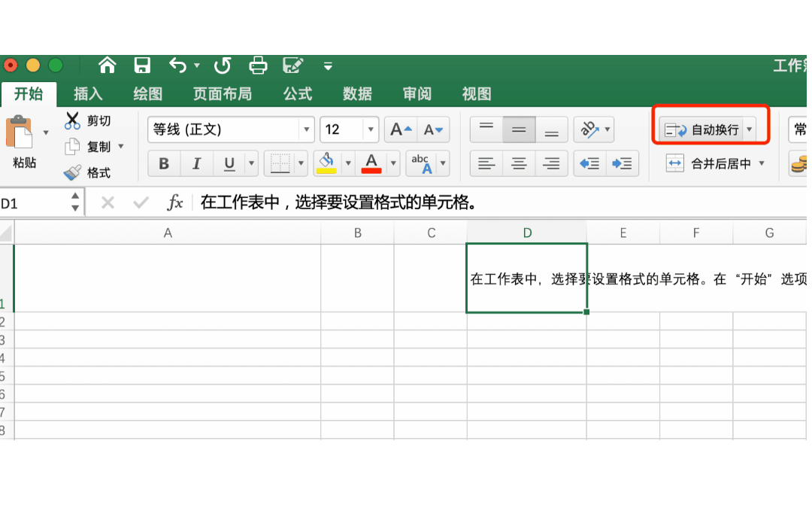Expand underline style dropdown arrow
This screenshot has width=812, height=520.
(x=252, y=164)
